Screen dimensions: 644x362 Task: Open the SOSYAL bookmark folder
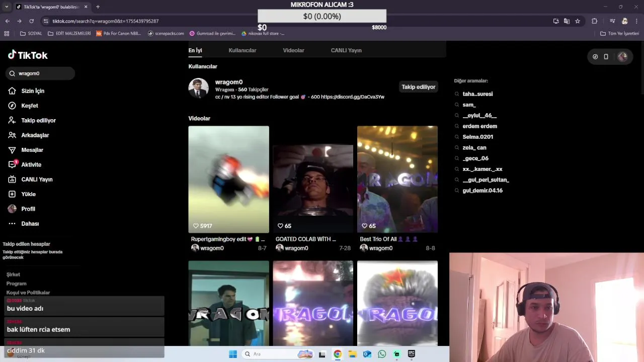[31, 34]
